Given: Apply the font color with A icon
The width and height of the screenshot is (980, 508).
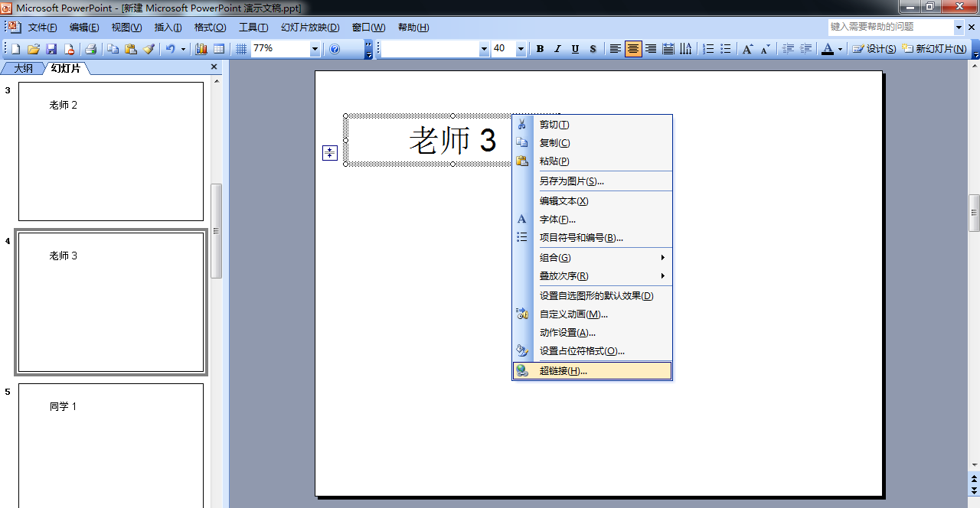Looking at the screenshot, I should coord(827,49).
